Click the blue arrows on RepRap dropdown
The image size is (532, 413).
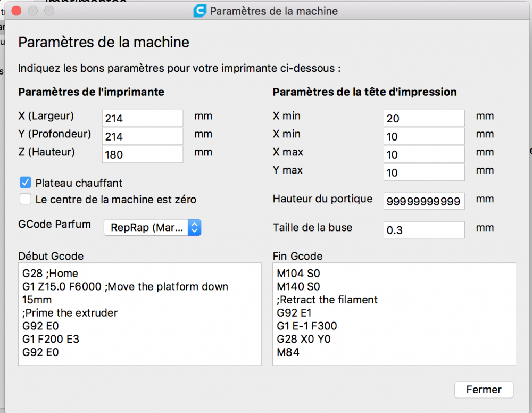pyautogui.click(x=194, y=227)
